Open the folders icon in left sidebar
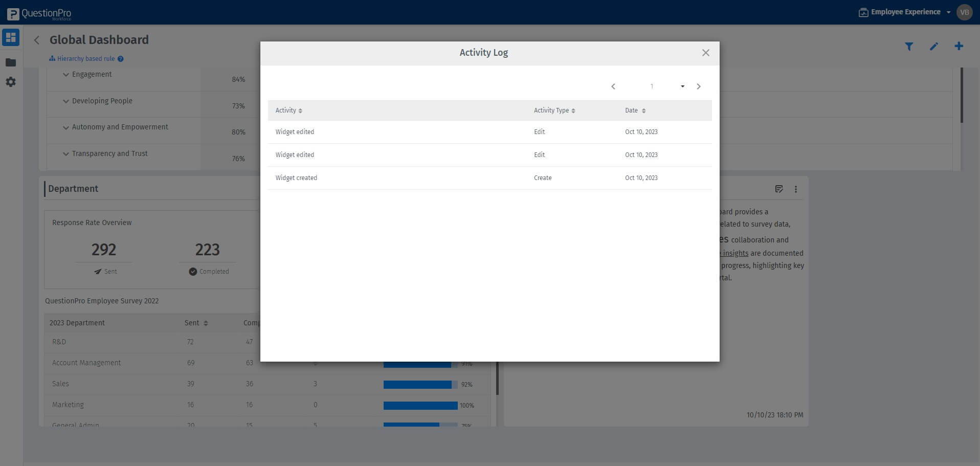Image resolution: width=980 pixels, height=466 pixels. click(x=10, y=62)
